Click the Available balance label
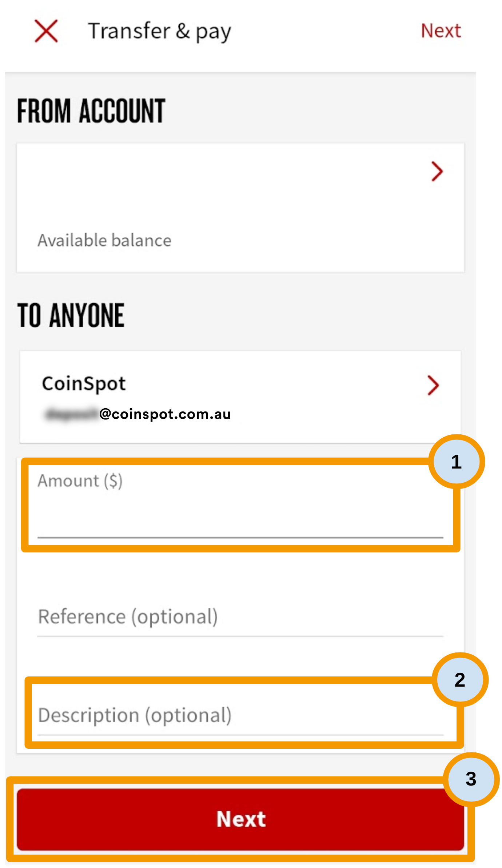Screen dimensions: 502x868 [x=104, y=240]
